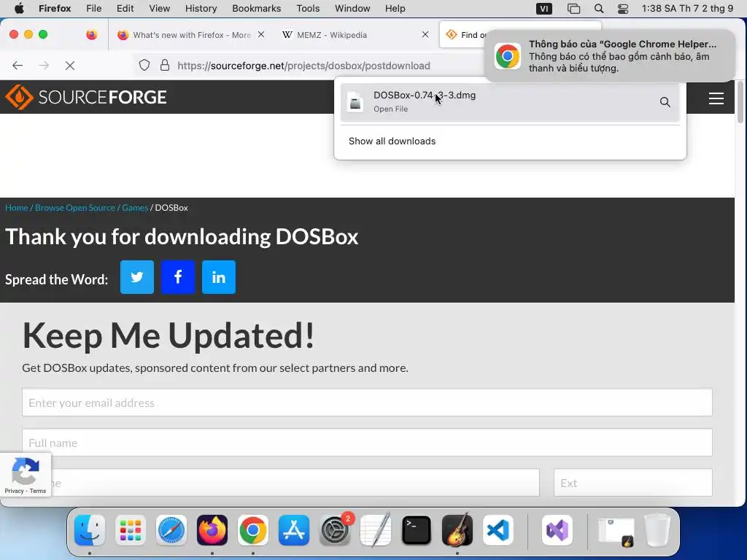Open the View menu
747x560 pixels.
pos(159,9)
